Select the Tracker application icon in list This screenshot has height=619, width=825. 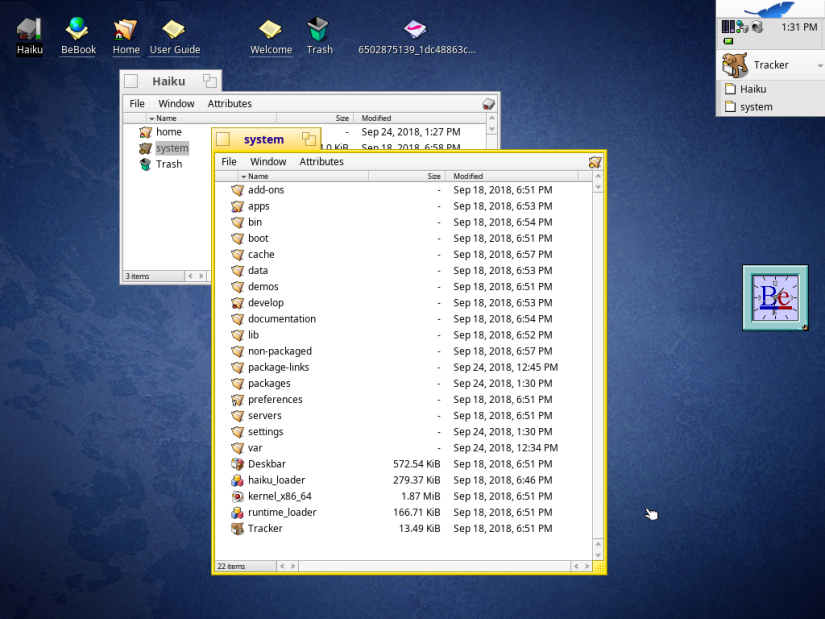point(238,528)
